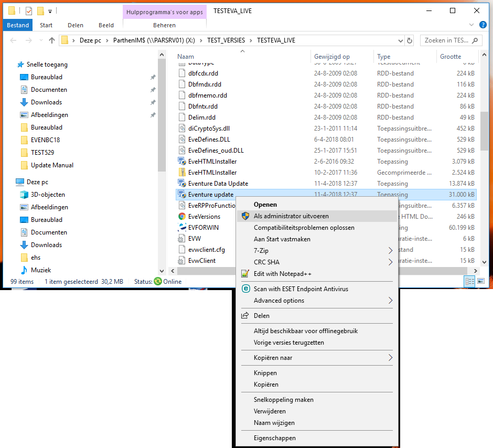Viewport: 493px width, 448px height.
Task: Click the ESET Endpoint Antivirus scan icon
Action: [x=244, y=289]
